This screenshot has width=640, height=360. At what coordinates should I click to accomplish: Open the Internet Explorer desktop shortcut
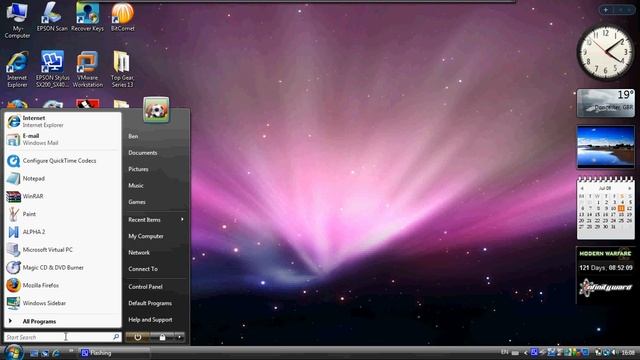click(17, 69)
